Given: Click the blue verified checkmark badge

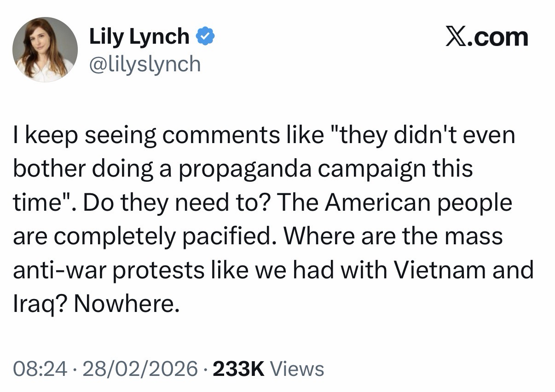Looking at the screenshot, I should [205, 37].
